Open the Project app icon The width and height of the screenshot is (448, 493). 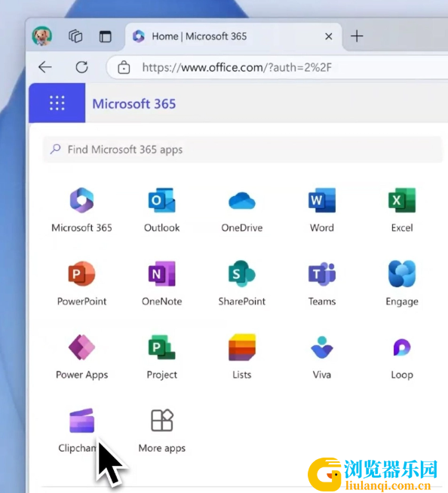click(161, 347)
